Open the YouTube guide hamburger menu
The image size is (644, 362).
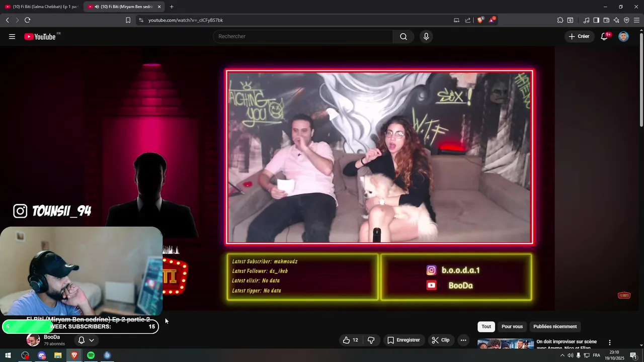coord(12,37)
